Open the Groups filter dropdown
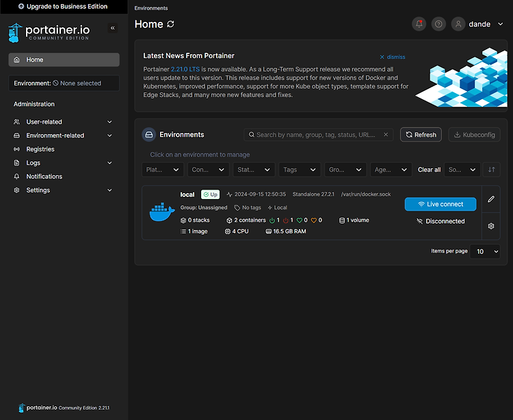The image size is (513, 420). tap(345, 170)
